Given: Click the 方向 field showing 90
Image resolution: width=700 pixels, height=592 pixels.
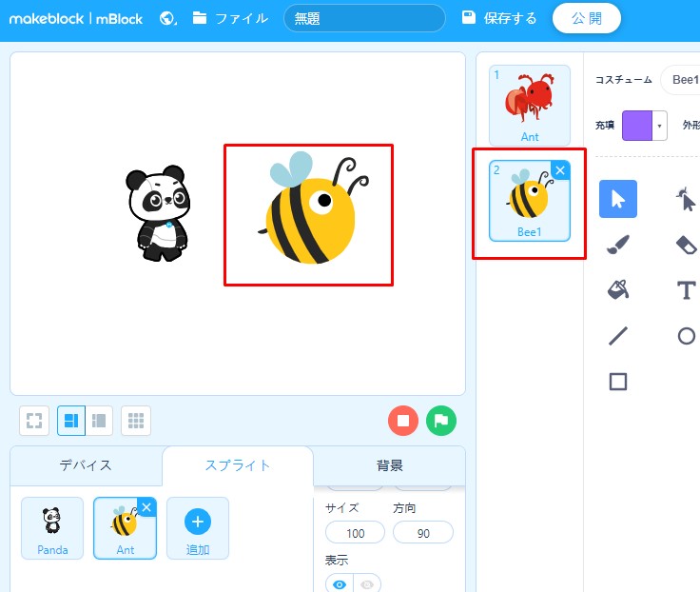Looking at the screenshot, I should pyautogui.click(x=423, y=533).
